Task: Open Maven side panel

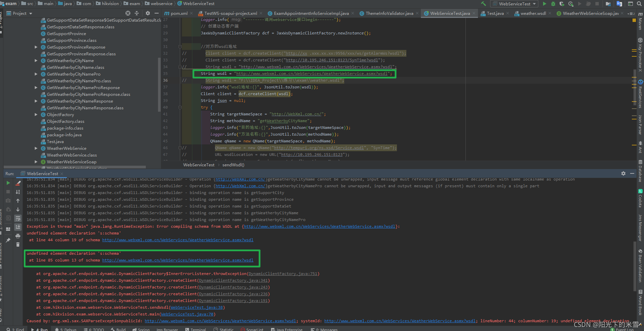Action: coord(640,21)
